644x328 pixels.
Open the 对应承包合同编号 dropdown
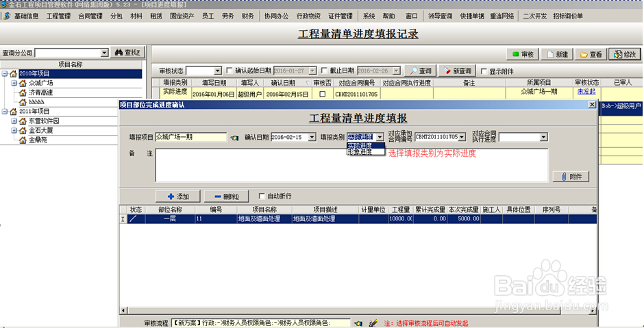(x=462, y=137)
